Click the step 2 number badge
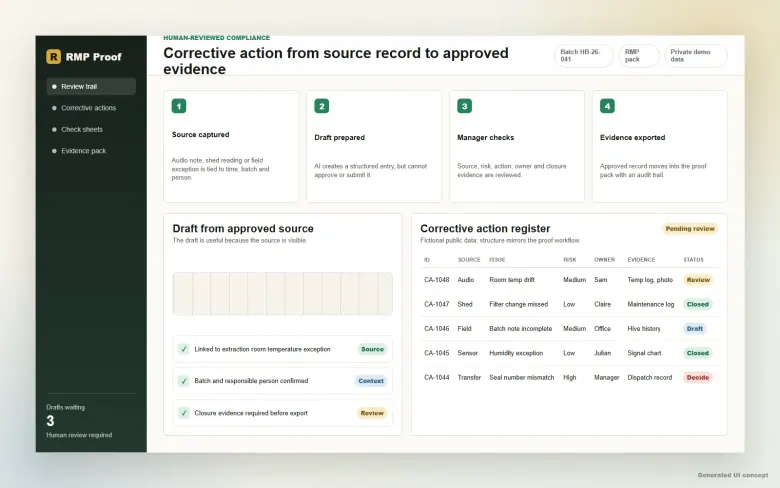This screenshot has width=780, height=488. [321, 106]
